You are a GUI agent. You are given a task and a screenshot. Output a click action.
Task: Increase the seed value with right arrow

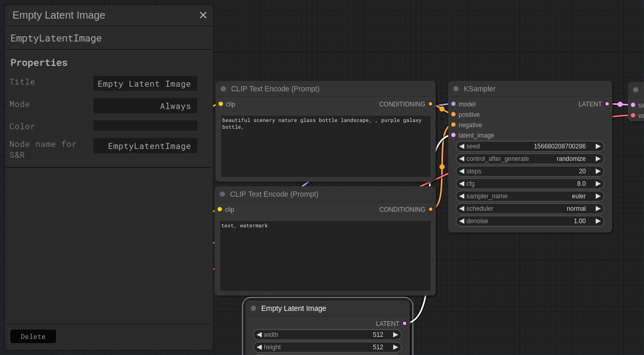[598, 146]
